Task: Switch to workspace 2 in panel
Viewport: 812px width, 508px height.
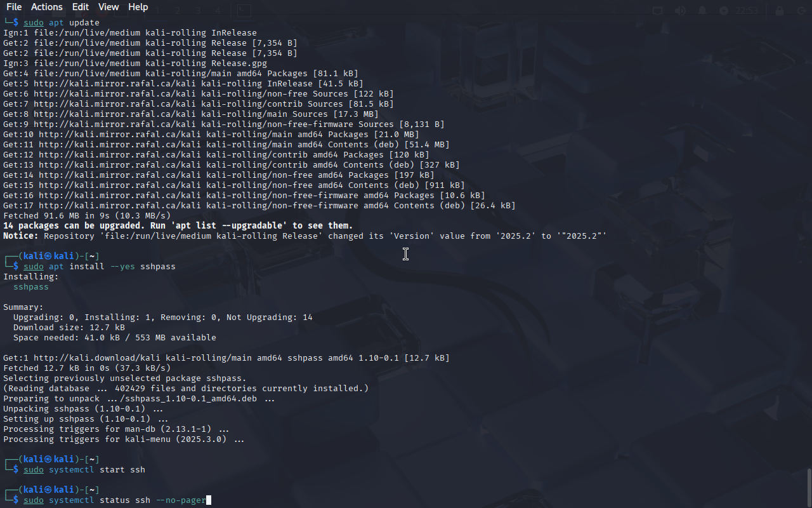Action: tap(178, 11)
